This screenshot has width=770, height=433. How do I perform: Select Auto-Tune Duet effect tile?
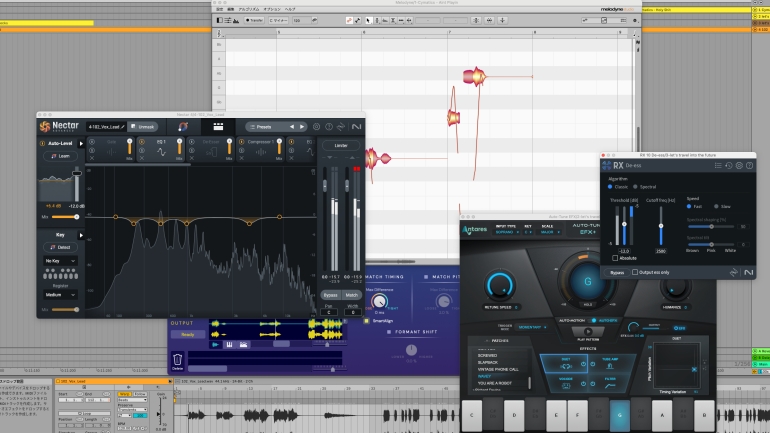tap(564, 363)
